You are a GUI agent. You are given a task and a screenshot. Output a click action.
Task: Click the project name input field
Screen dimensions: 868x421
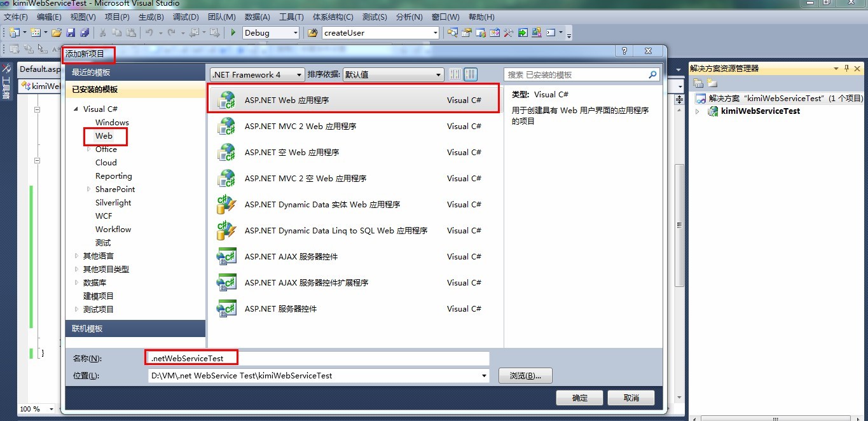pos(319,358)
